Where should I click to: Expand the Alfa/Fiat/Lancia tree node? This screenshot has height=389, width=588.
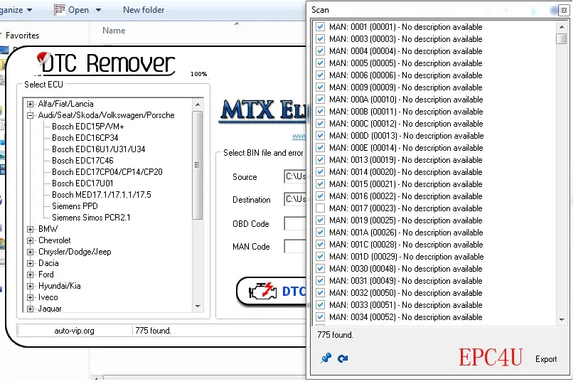[x=31, y=104]
